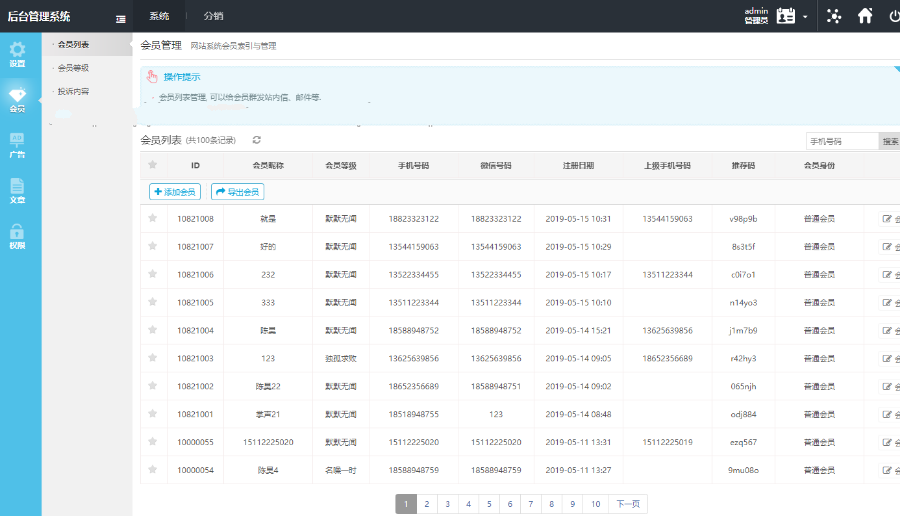This screenshot has width=900, height=516.
Task: Click the 添加会员 add member button
Action: pos(175,191)
